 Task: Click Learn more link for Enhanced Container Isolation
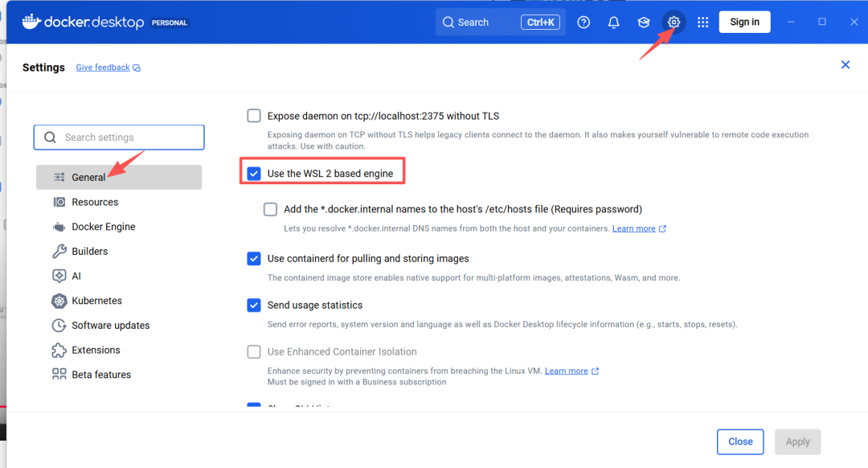566,371
